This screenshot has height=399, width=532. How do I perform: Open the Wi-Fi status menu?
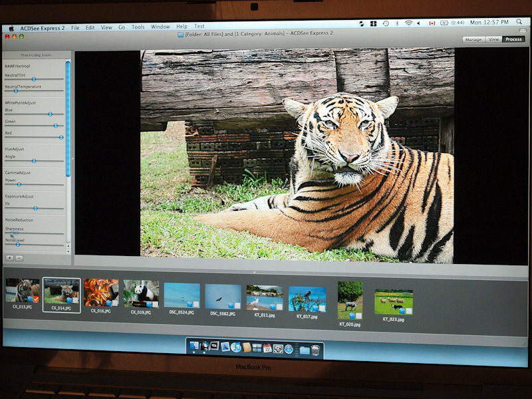pyautogui.click(x=408, y=23)
